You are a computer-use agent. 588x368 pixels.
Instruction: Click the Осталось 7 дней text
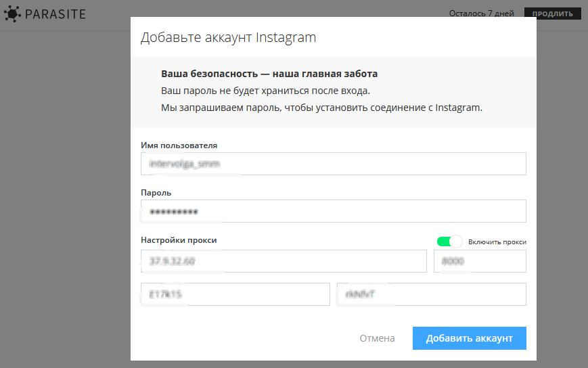[x=482, y=14]
